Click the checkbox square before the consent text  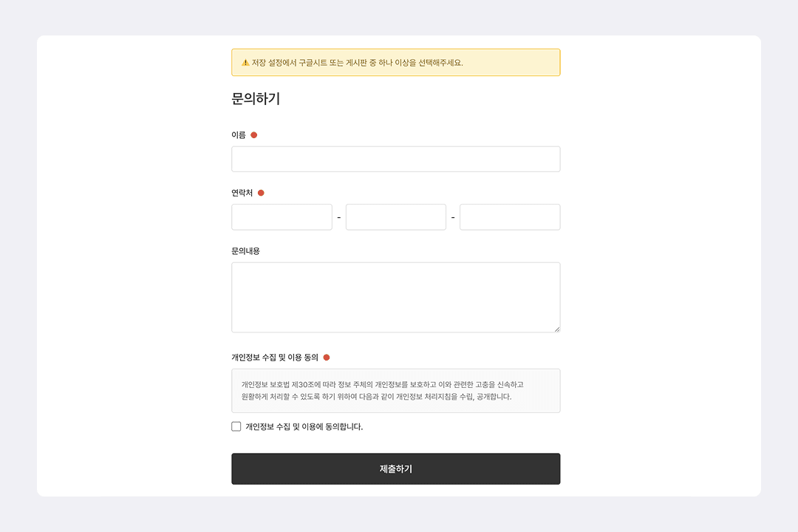[x=236, y=426]
